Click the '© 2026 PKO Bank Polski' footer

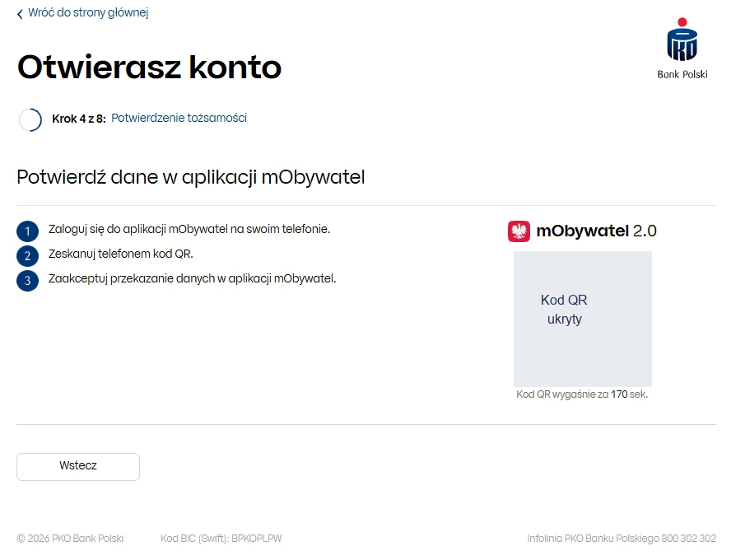click(70, 539)
